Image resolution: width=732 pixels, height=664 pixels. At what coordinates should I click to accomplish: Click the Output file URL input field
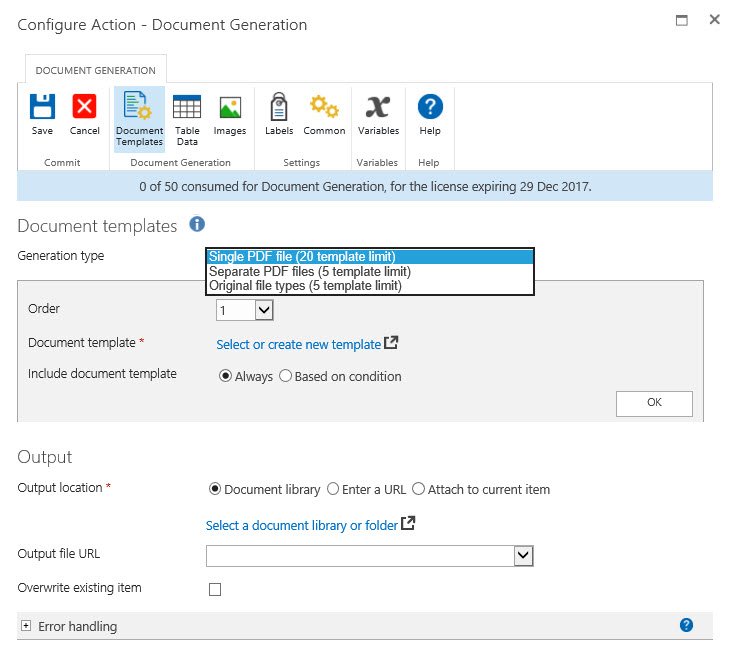[360, 556]
